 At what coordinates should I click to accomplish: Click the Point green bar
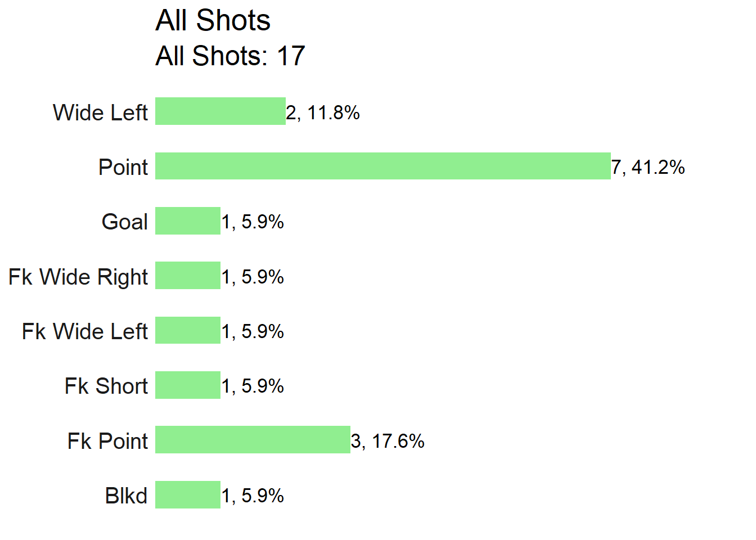383,166
